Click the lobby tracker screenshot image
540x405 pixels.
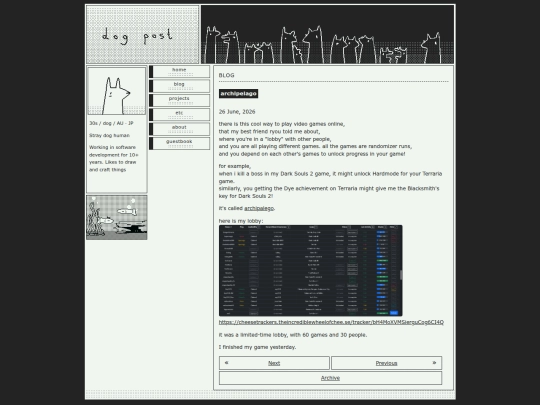pyautogui.click(x=311, y=271)
